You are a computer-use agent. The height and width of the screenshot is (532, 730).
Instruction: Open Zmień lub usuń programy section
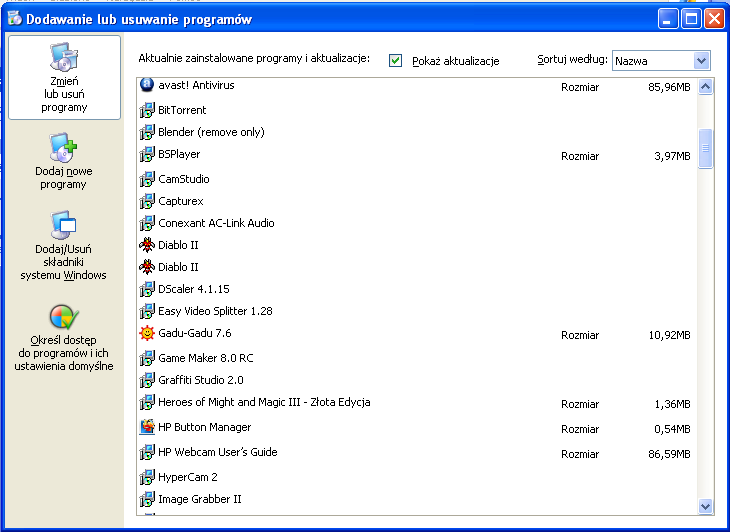[64, 79]
